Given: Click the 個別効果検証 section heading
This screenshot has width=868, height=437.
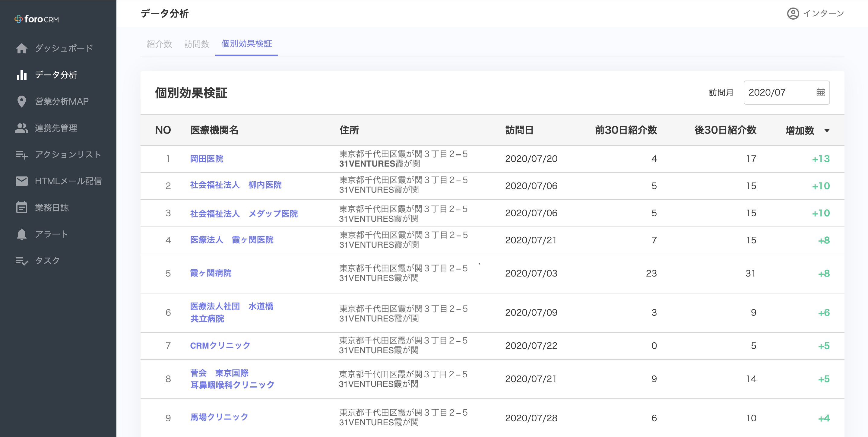Looking at the screenshot, I should click(191, 93).
